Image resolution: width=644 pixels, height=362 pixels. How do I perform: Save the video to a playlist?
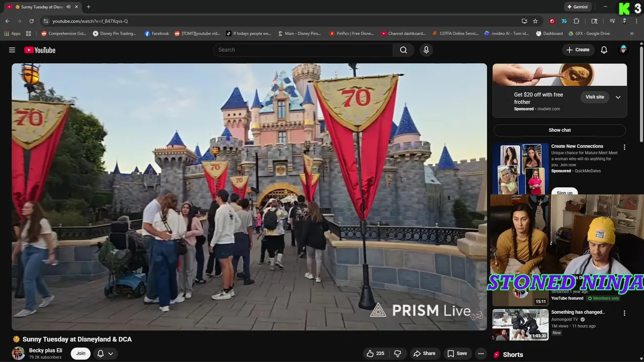tap(457, 353)
